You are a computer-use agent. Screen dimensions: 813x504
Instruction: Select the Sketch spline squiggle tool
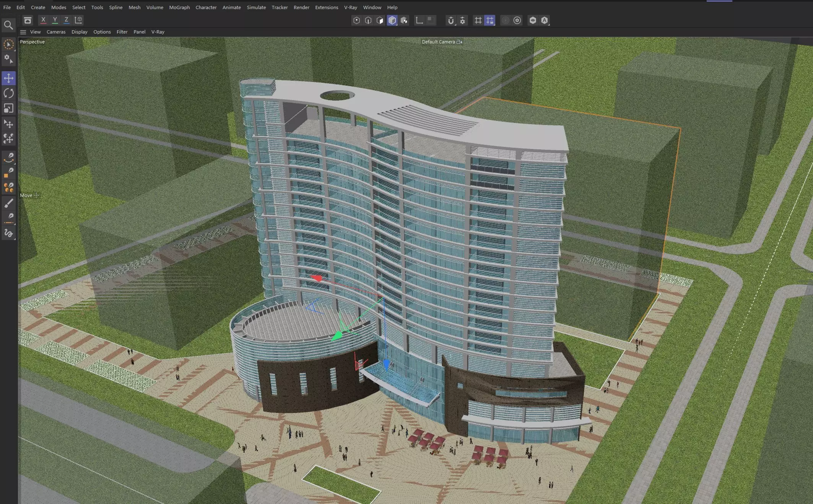8,233
